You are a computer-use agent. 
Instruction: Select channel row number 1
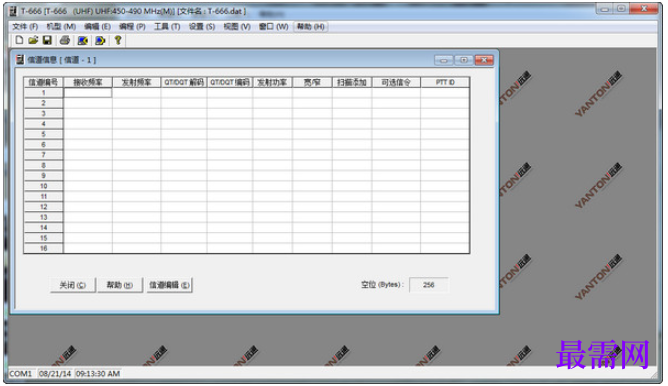pyautogui.click(x=43, y=92)
